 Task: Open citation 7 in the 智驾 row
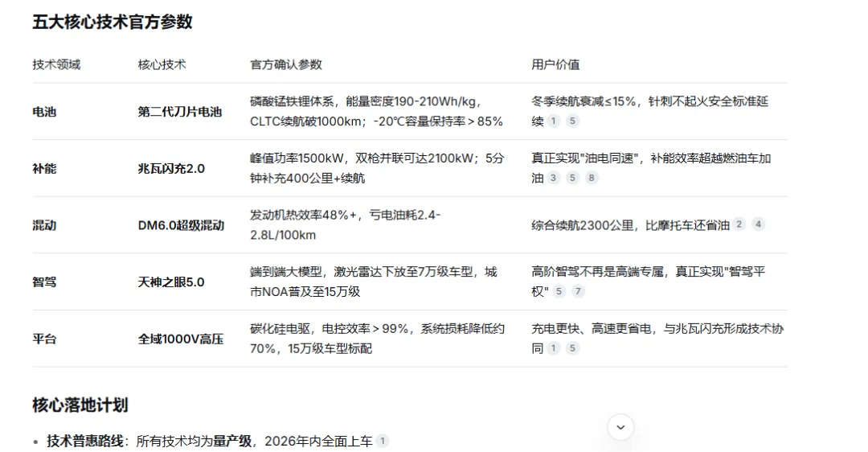pos(578,291)
